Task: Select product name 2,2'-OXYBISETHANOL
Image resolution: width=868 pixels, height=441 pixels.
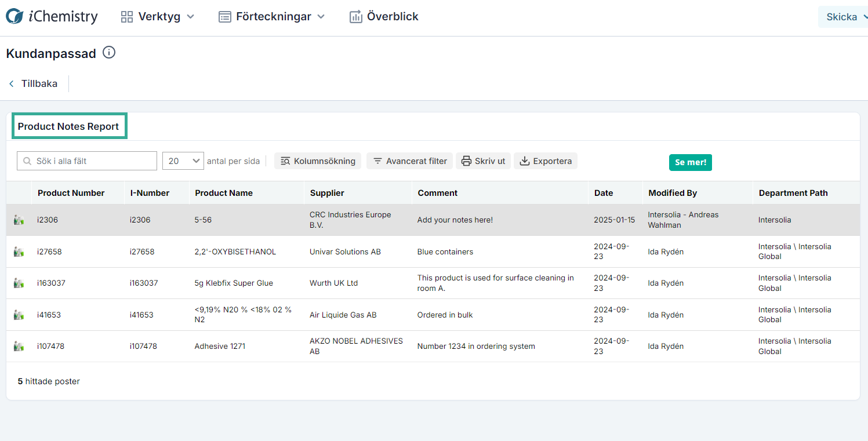Action: coord(235,252)
